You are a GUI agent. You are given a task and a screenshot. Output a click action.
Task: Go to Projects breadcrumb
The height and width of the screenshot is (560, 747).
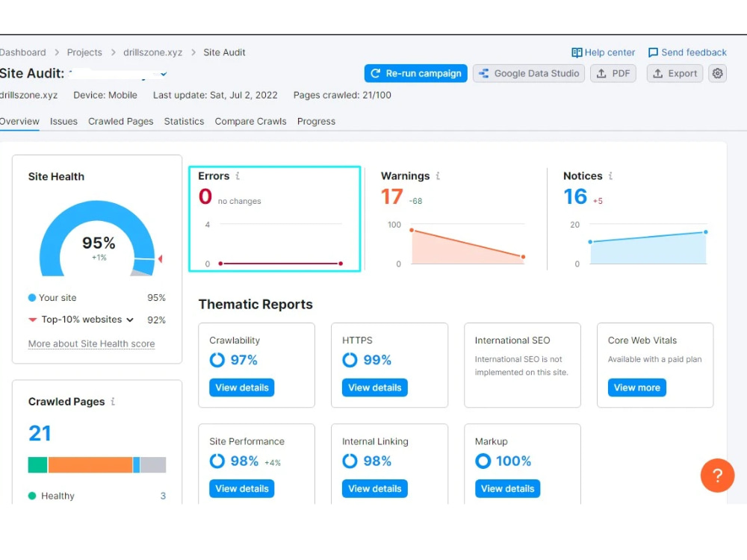(x=84, y=52)
